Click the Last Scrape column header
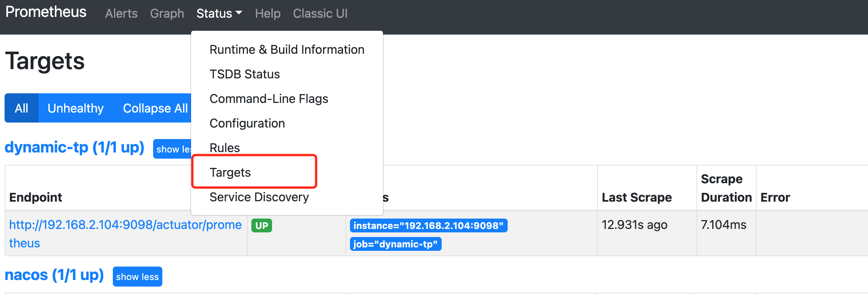 [x=637, y=197]
